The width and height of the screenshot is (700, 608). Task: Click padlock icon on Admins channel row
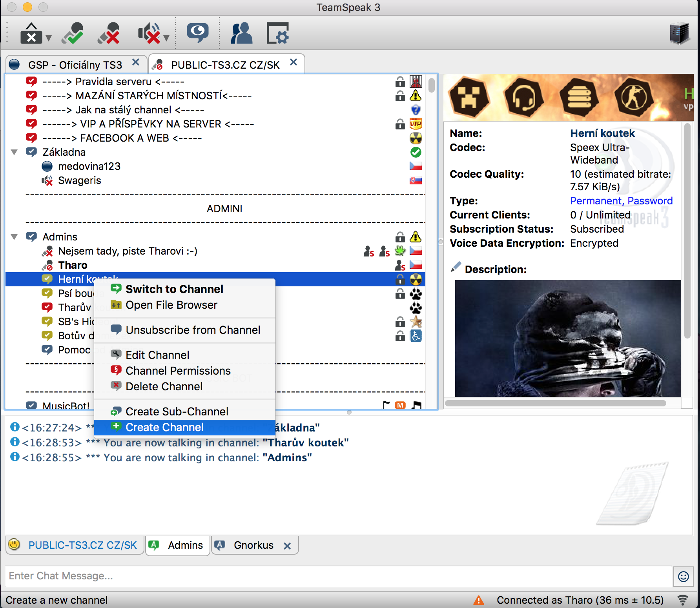(x=400, y=237)
